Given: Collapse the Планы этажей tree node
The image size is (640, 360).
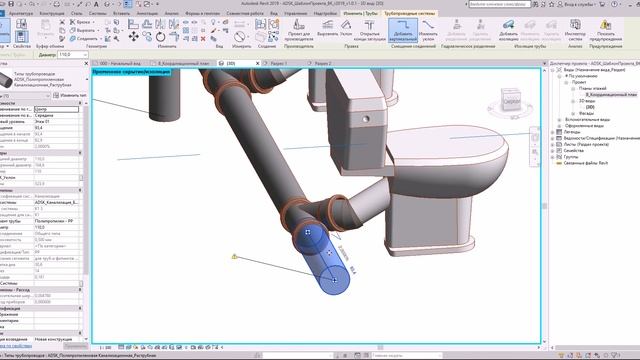Looking at the screenshot, I should click(x=573, y=88).
